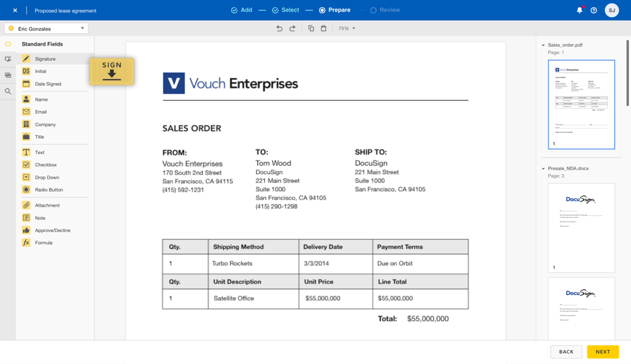The width and height of the screenshot is (631, 364).
Task: Click the SALES ORDER heading
Action: click(191, 128)
